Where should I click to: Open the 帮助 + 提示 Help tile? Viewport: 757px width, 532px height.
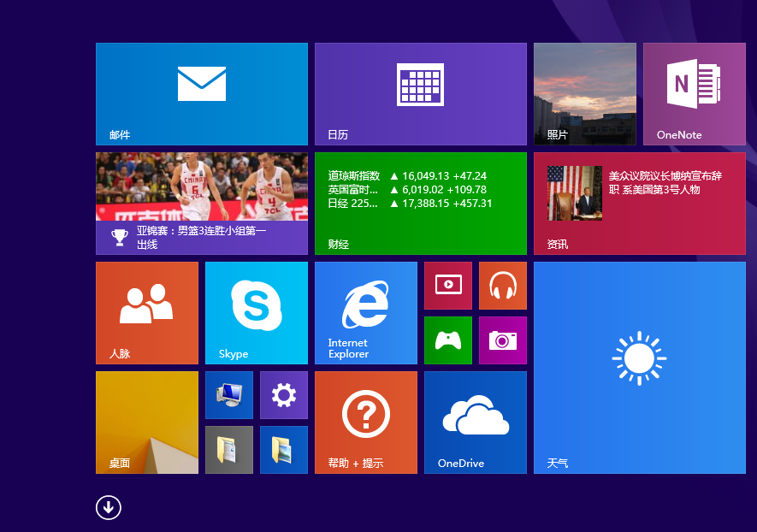366,423
